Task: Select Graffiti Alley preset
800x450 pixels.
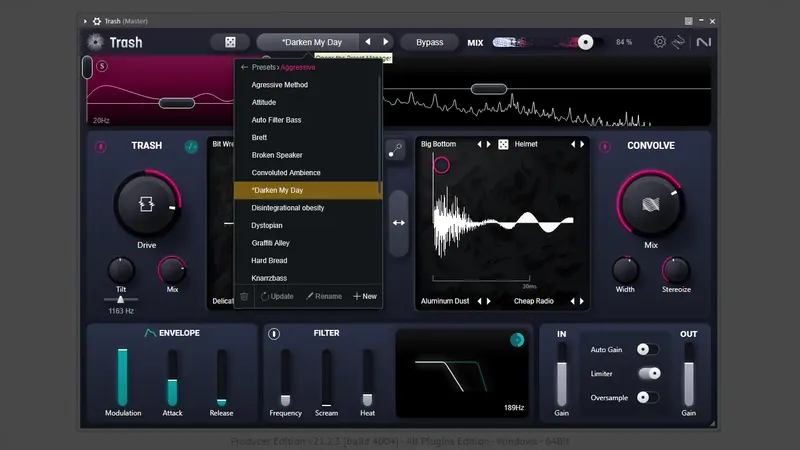Action: pyautogui.click(x=308, y=243)
